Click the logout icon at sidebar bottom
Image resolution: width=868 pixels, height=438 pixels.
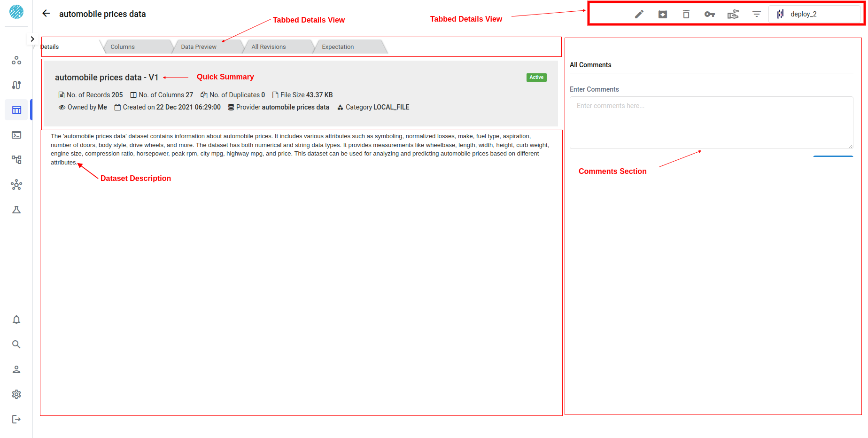coord(16,419)
